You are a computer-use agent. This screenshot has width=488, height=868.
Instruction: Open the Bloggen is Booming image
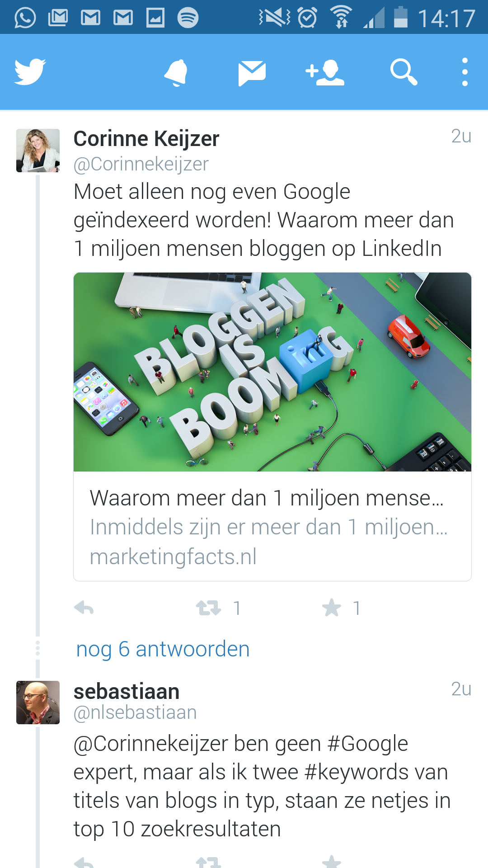pos(272,372)
